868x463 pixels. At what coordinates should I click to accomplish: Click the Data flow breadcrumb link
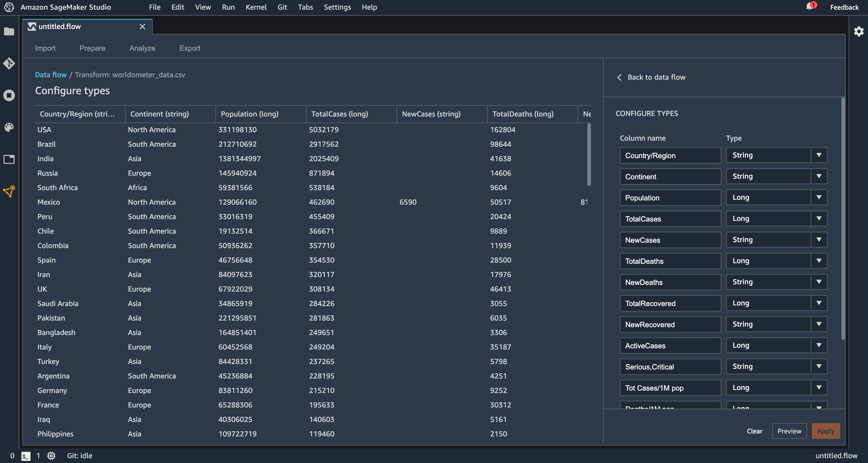51,75
